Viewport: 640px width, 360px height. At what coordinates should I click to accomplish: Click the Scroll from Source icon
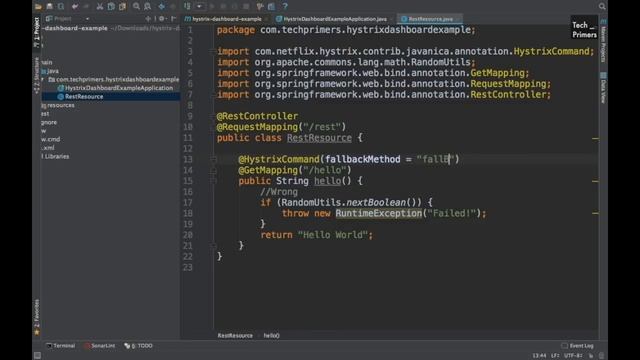148,19
